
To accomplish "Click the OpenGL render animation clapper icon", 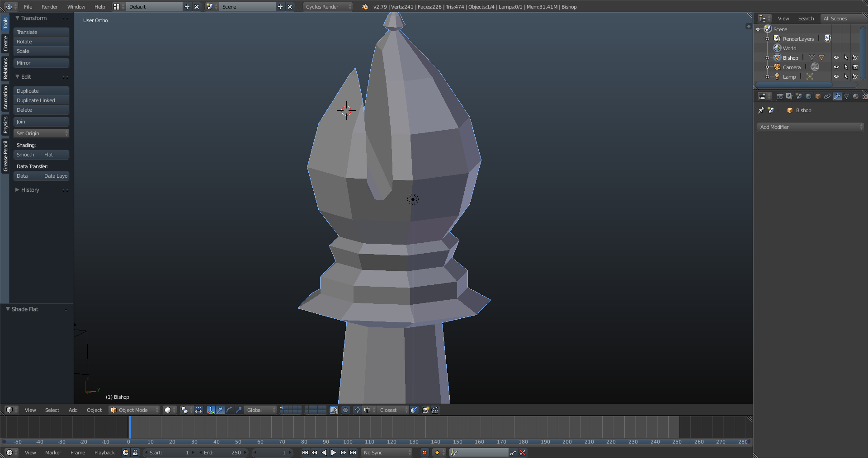I will 435,410.
